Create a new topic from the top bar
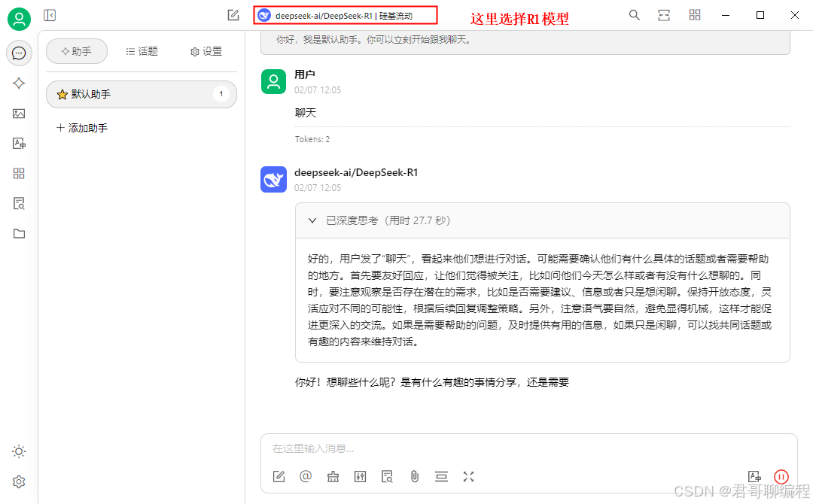The height and width of the screenshot is (504, 813). (x=233, y=16)
